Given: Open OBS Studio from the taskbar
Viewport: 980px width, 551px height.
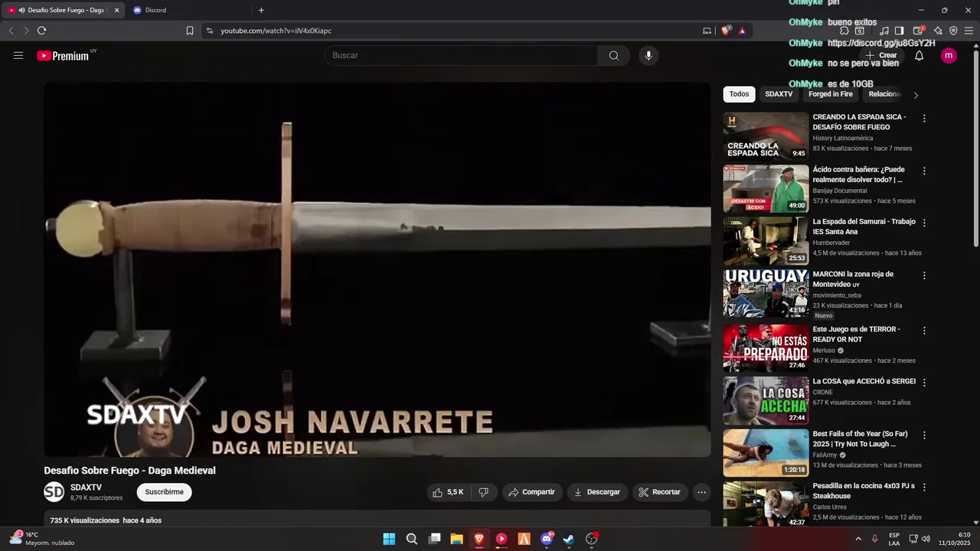Looking at the screenshot, I should click(592, 539).
